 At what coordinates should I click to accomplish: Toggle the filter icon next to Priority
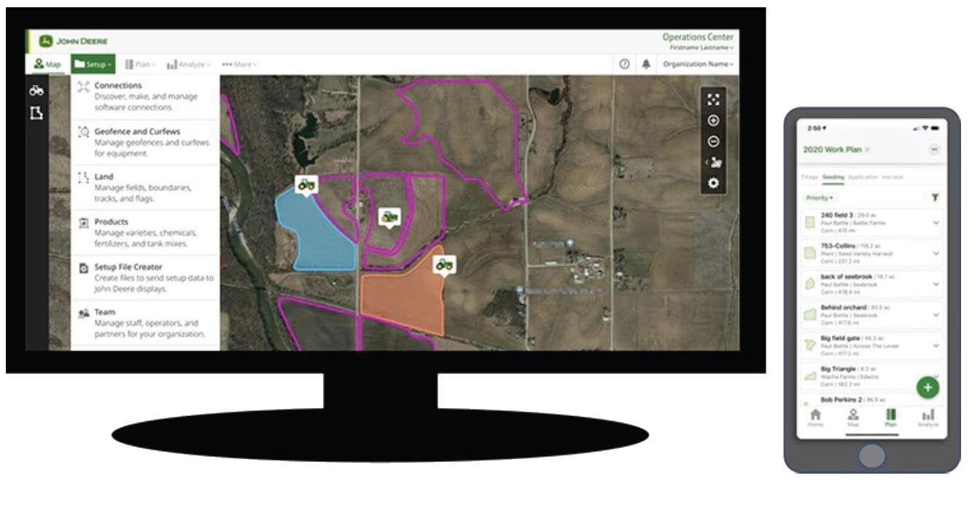pos(934,197)
